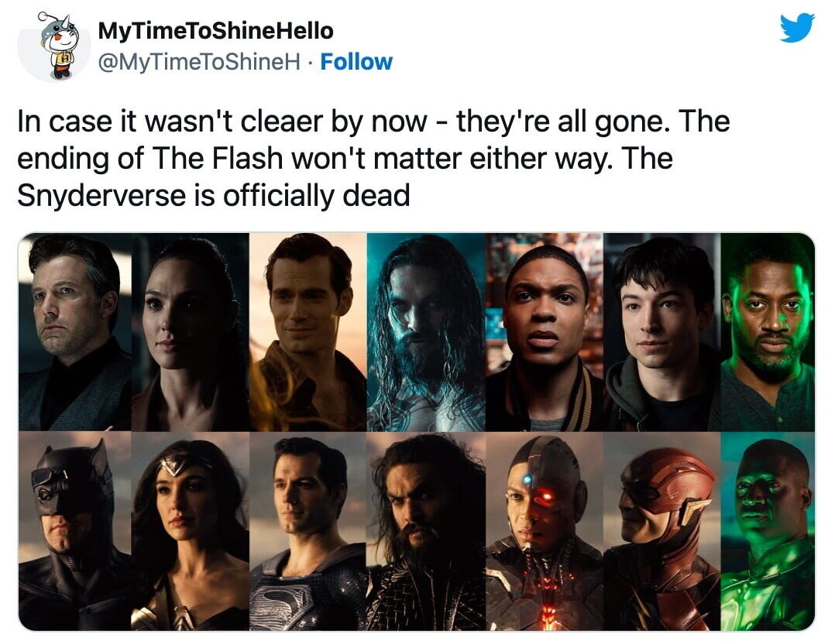
Task: Click the blue Twitter bird logo
Action: coord(797,28)
